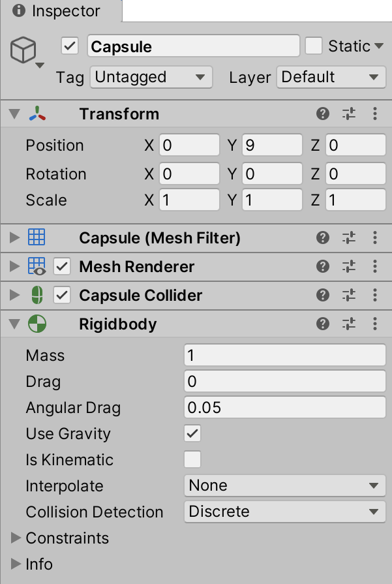Enable the Is Kinematic checkbox
The width and height of the screenshot is (392, 584).
coord(192,460)
